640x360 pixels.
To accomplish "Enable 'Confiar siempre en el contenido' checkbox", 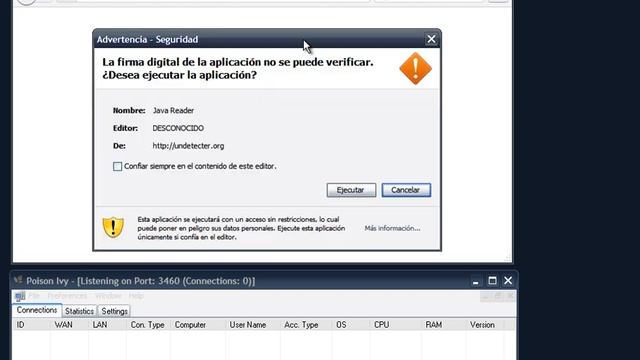I will 118,166.
